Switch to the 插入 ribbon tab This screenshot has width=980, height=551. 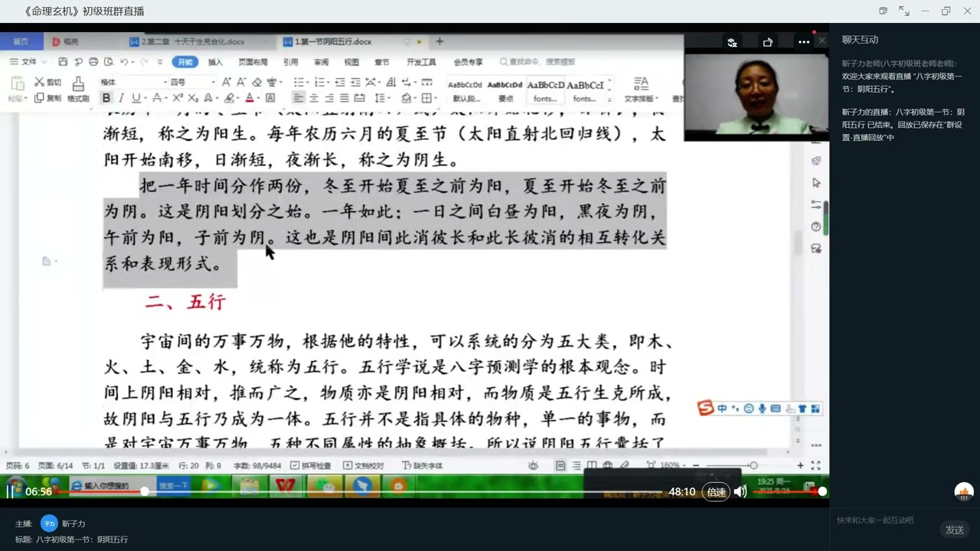(x=215, y=62)
